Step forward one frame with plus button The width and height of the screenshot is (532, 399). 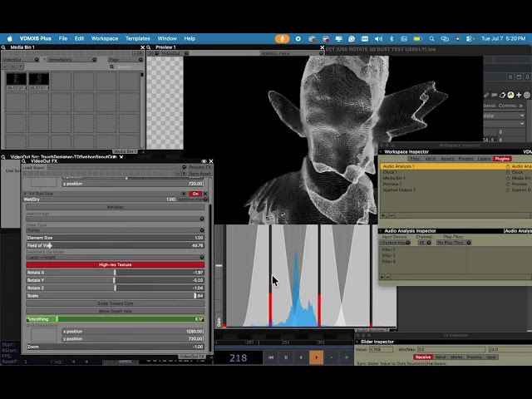click(x=347, y=357)
